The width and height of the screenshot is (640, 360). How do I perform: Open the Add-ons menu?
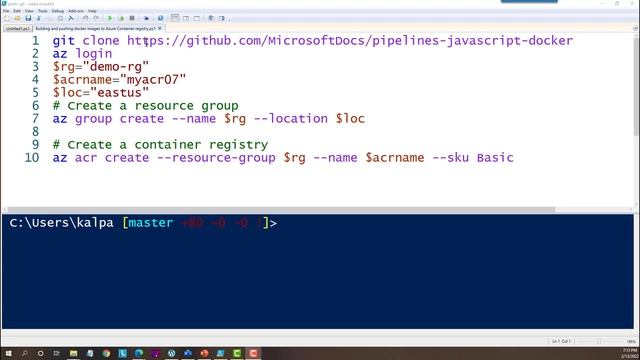[x=76, y=11]
